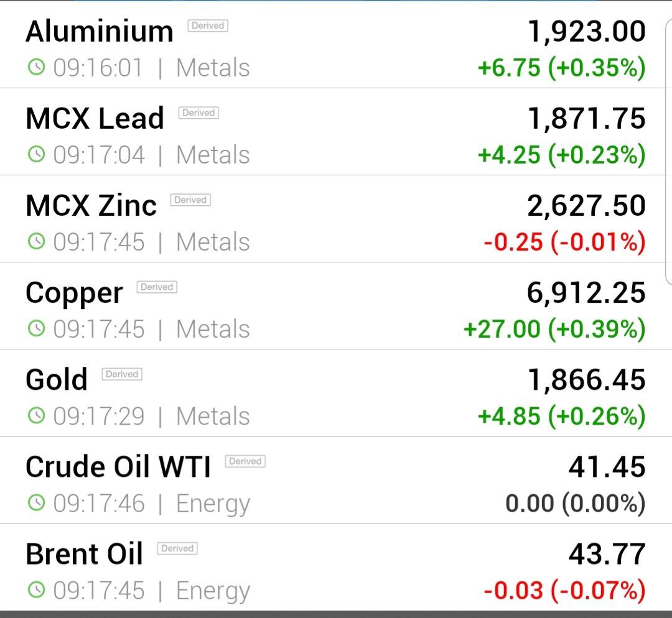Viewport: 672px width, 618px height.
Task: Tap the Derived badge next to Aluminium
Action: [x=208, y=25]
